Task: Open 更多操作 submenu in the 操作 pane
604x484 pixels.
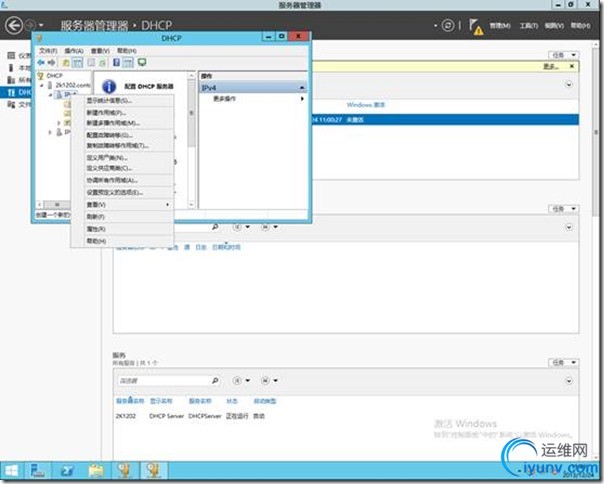Action: tap(253, 99)
